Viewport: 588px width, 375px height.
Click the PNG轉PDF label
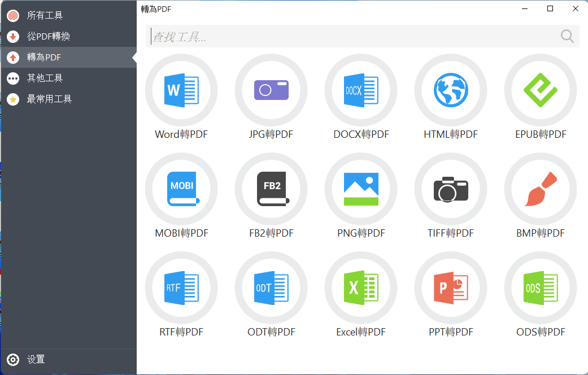[361, 233]
